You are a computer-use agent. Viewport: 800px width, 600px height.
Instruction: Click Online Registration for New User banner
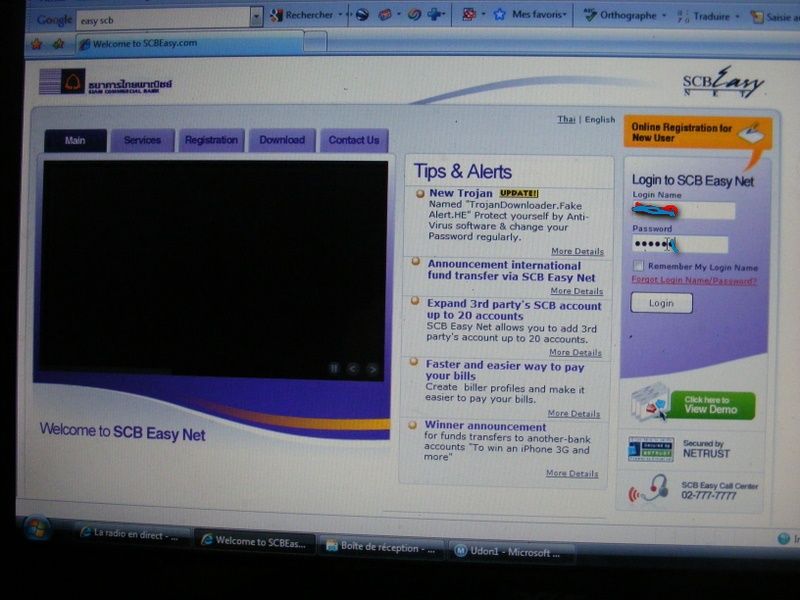697,133
